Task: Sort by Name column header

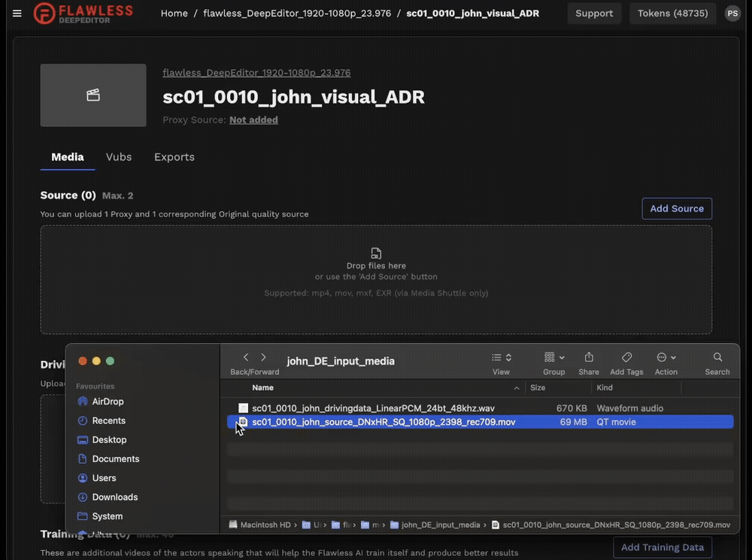Action: [262, 388]
